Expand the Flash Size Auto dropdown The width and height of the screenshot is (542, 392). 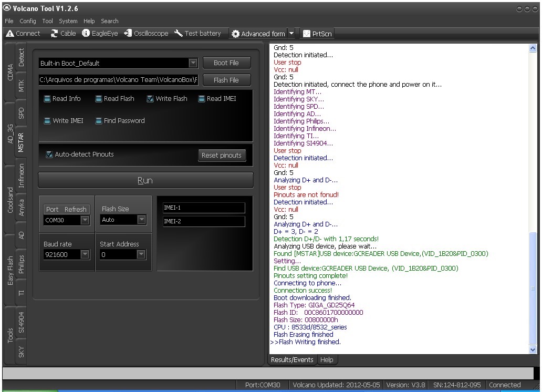pos(141,220)
